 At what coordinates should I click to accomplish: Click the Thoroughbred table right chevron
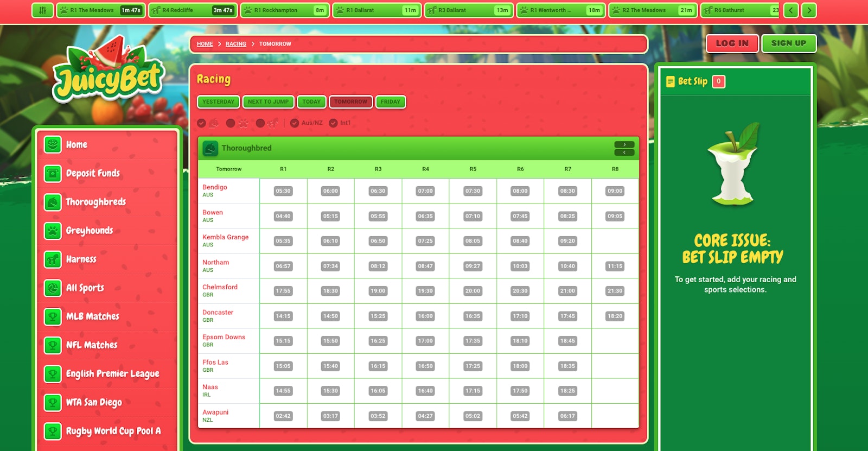[624, 144]
